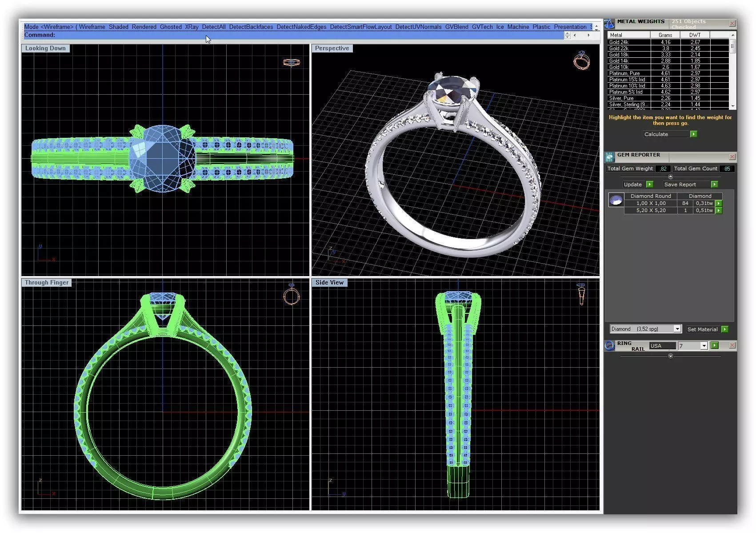Choose the Rendered display mode option
Image resolution: width=756 pixels, height=533 pixels.
pyautogui.click(x=144, y=27)
